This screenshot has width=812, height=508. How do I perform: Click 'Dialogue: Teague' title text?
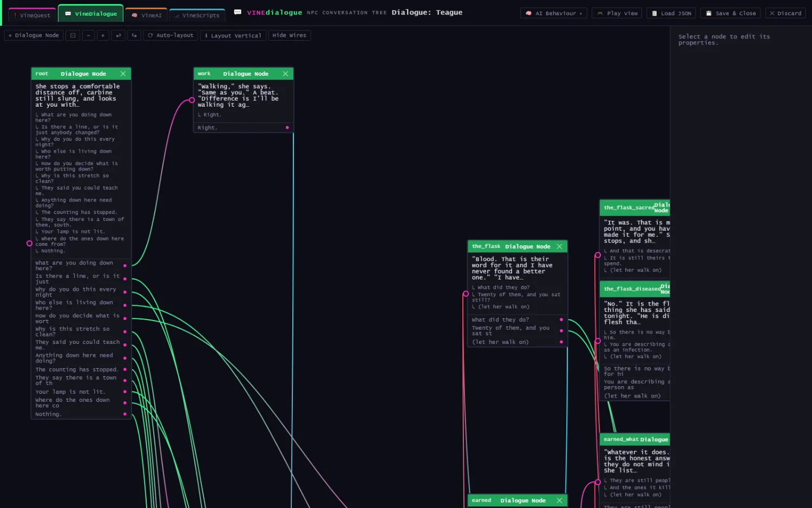427,12
